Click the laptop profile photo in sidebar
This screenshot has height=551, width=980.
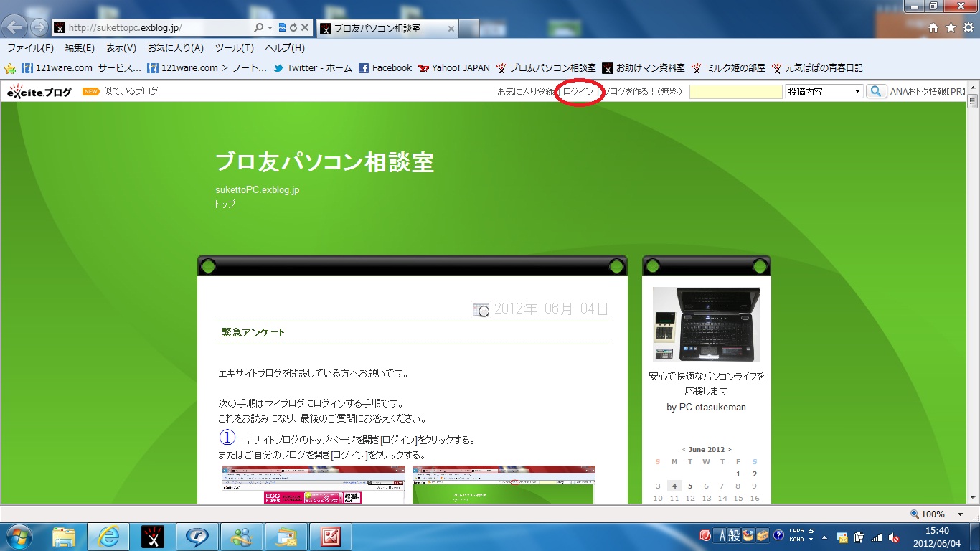coord(707,324)
